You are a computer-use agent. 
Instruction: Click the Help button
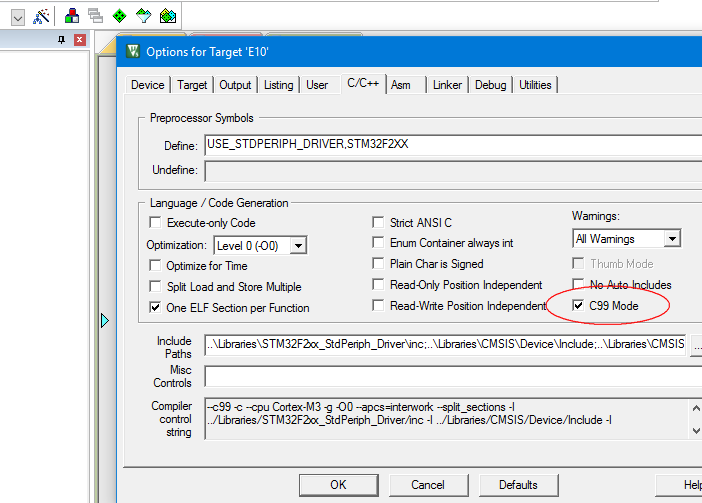pyautogui.click(x=680, y=485)
